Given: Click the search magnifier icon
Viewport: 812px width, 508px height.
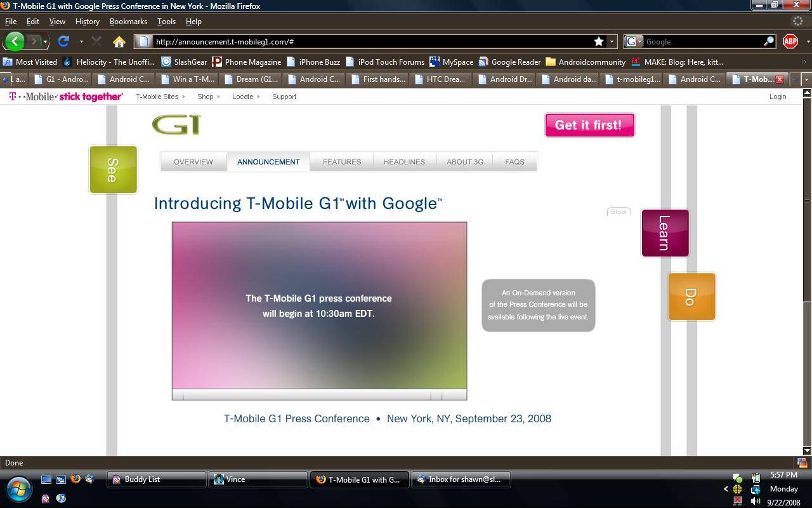Looking at the screenshot, I should tap(768, 41).
